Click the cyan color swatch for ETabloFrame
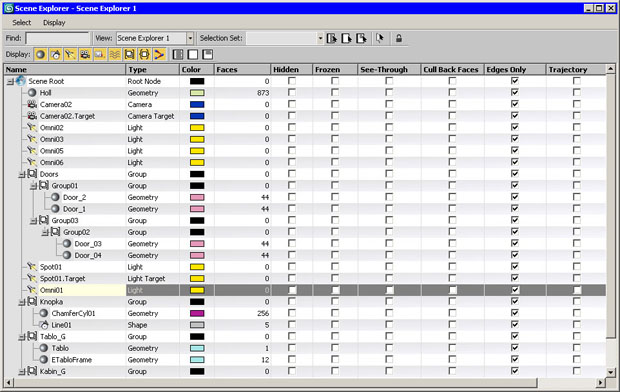The height and width of the screenshot is (392, 620). (197, 360)
